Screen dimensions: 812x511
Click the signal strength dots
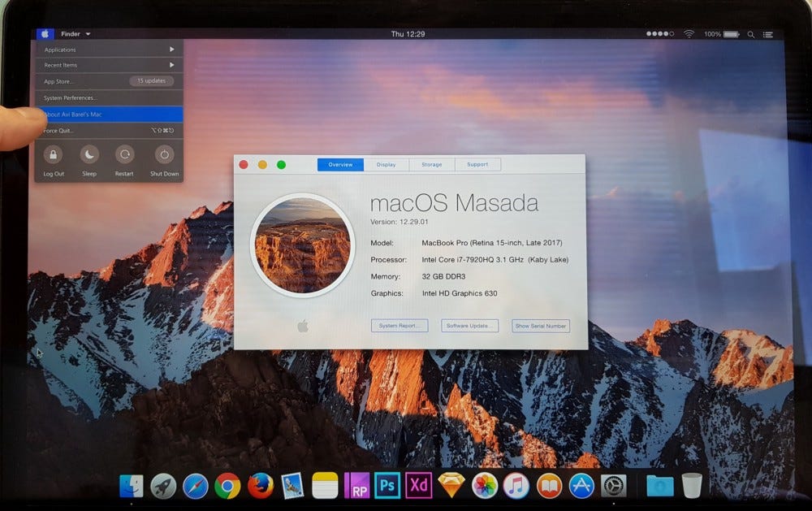pos(660,33)
